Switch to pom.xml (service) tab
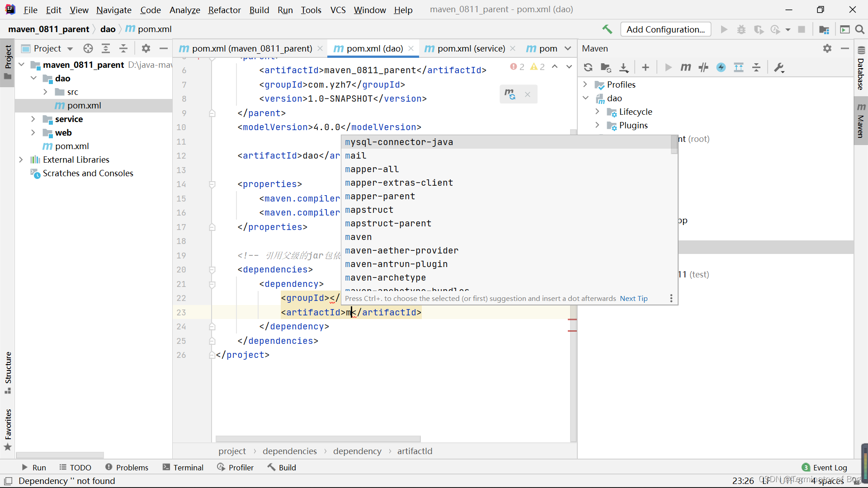Screen dimensions: 868x488 coord(470,48)
